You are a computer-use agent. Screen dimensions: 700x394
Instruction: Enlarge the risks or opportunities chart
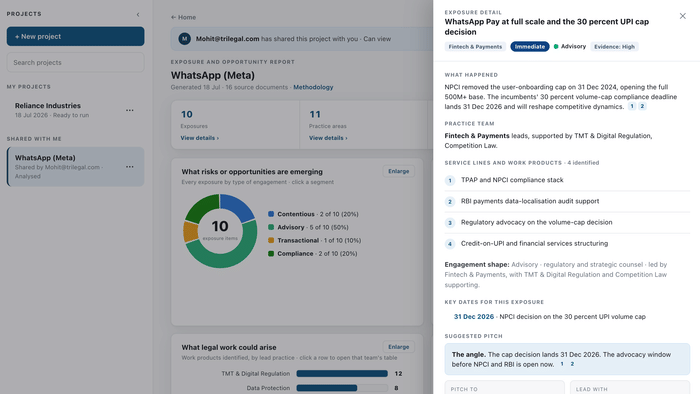click(x=399, y=171)
